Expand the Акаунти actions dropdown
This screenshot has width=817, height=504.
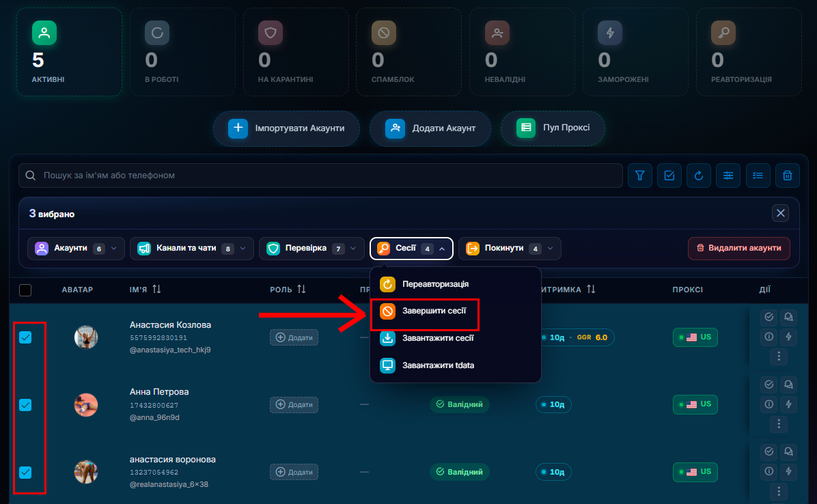click(x=76, y=249)
